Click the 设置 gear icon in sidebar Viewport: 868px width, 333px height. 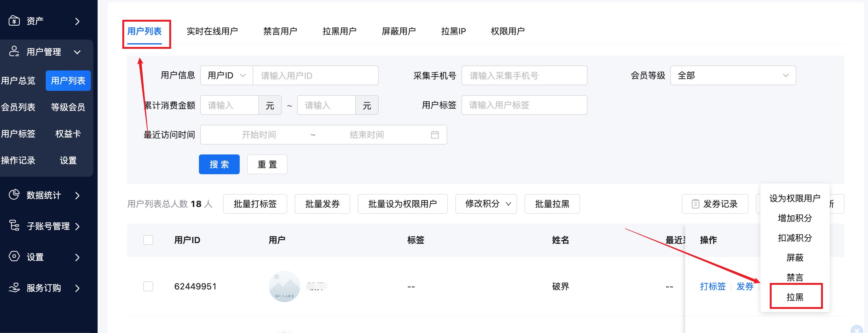14,256
